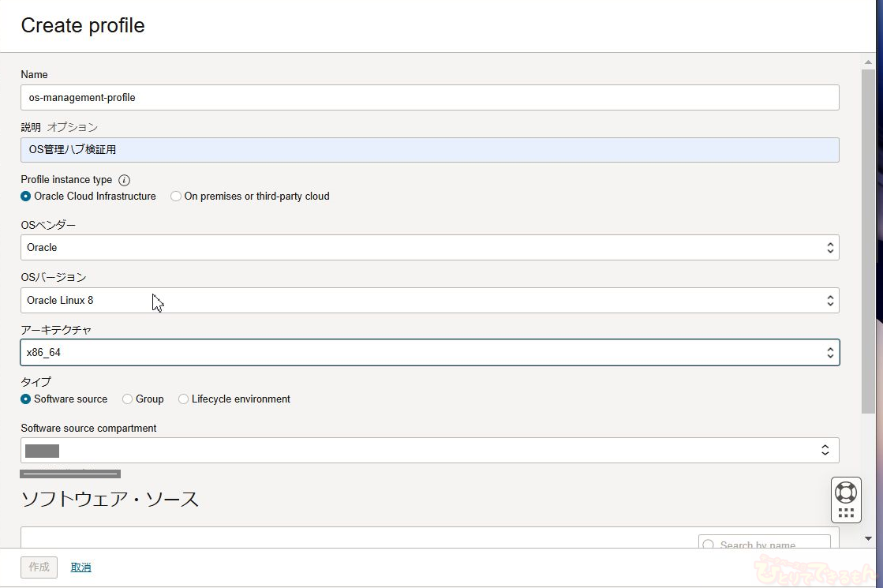The height and width of the screenshot is (588, 883).
Task: Open the OSベンダー dropdown showing Oracle
Action: tap(430, 248)
